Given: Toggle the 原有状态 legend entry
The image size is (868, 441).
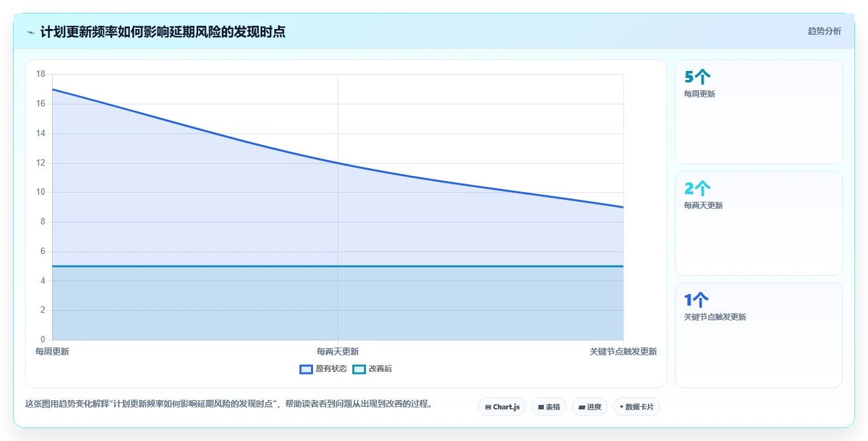Looking at the screenshot, I should point(323,369).
